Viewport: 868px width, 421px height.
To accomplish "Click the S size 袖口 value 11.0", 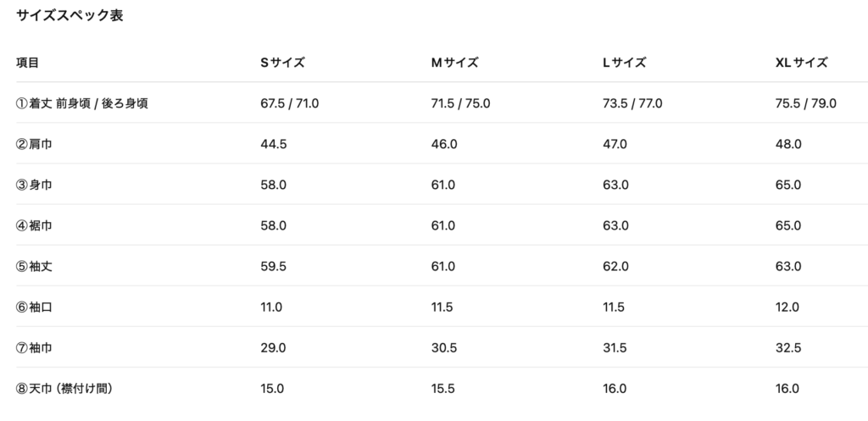I will [x=271, y=307].
